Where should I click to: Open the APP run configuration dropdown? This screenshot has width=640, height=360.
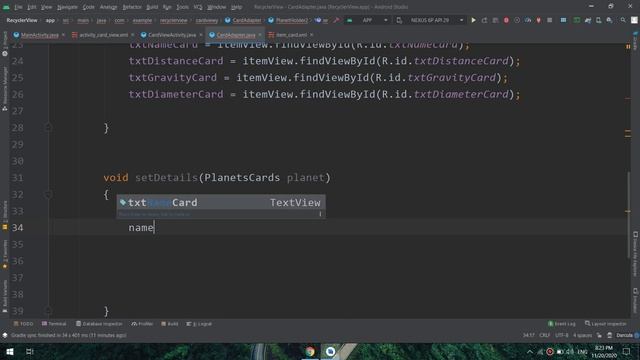click(x=367, y=20)
